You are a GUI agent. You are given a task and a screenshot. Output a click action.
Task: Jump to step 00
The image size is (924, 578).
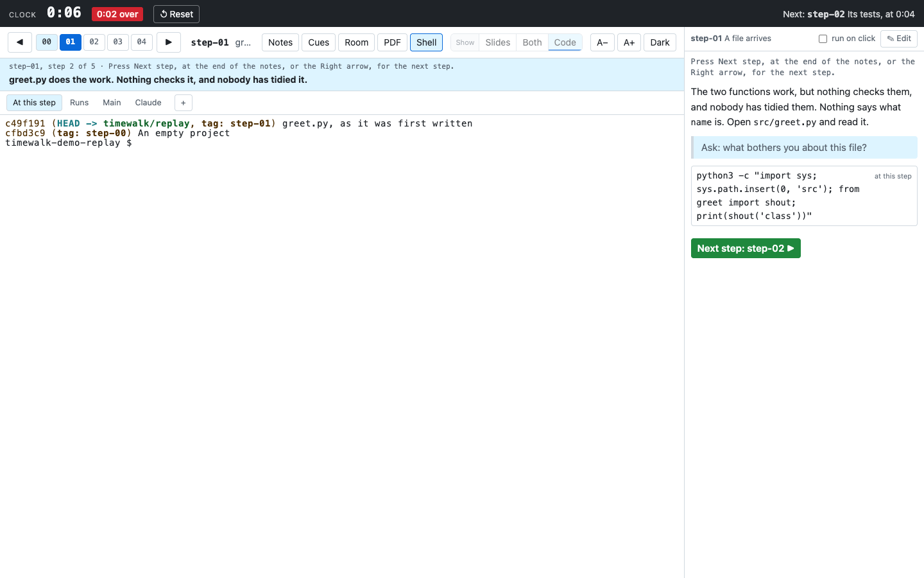point(47,42)
